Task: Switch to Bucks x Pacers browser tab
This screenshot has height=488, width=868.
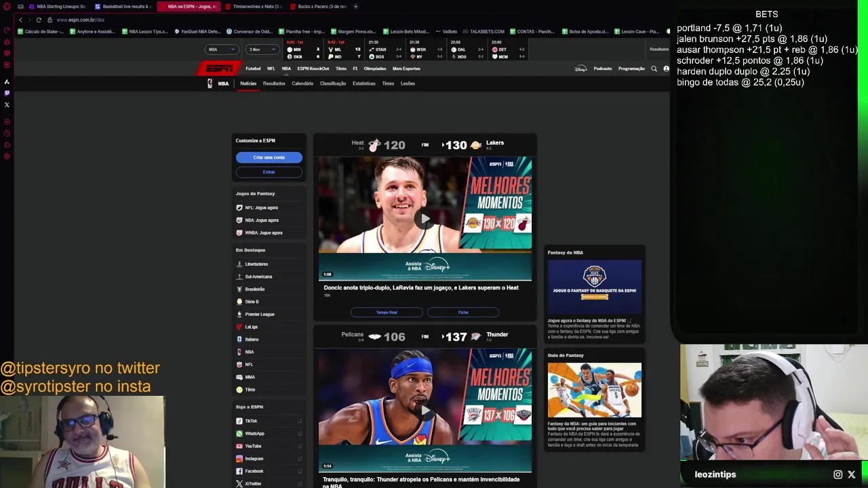Action: (x=319, y=6)
